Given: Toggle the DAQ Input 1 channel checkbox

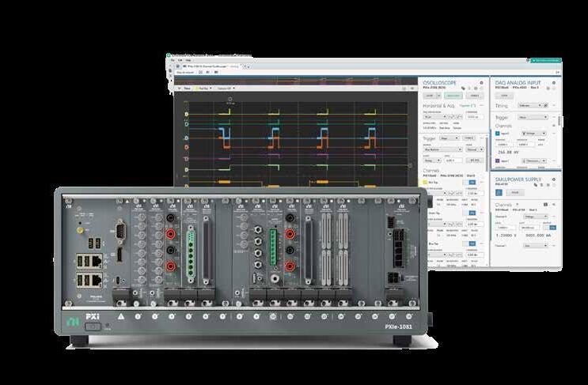Looking at the screenshot, I should (x=498, y=160).
